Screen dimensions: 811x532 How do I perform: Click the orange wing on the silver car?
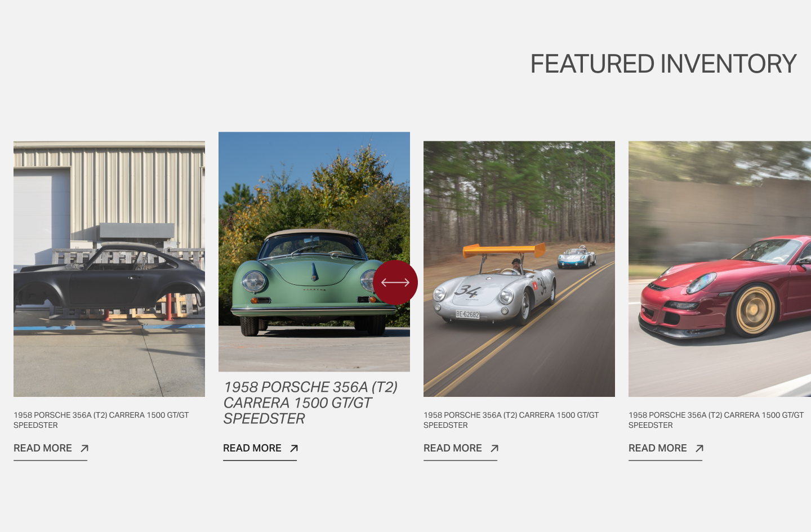(x=504, y=250)
